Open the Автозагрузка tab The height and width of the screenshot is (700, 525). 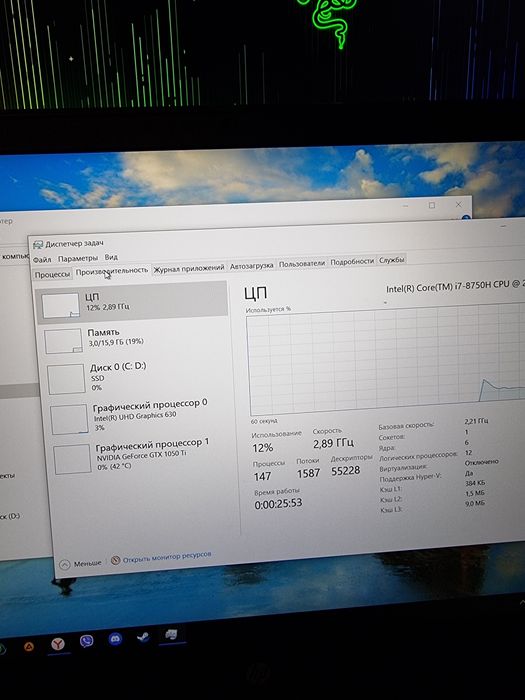251,266
